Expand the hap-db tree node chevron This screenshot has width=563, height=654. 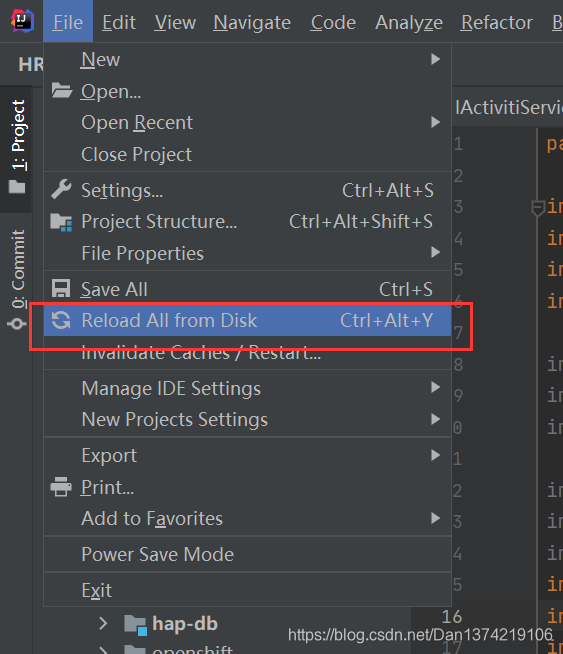(103, 624)
